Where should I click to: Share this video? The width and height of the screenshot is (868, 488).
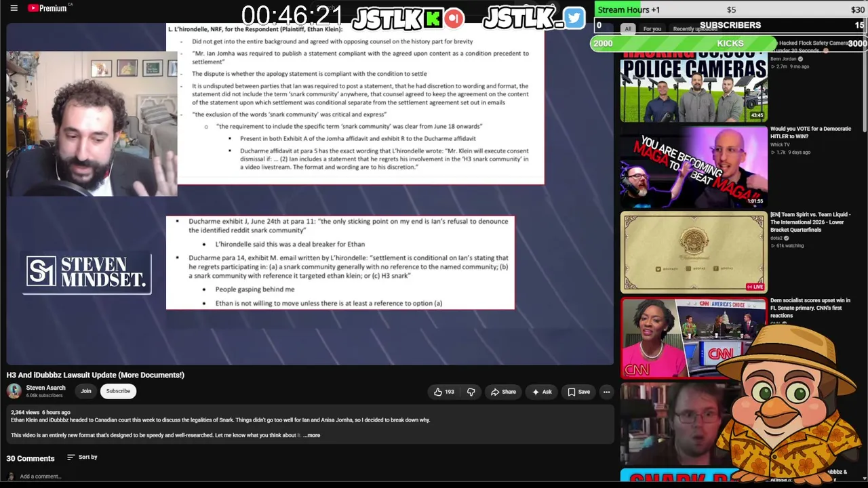point(503,392)
